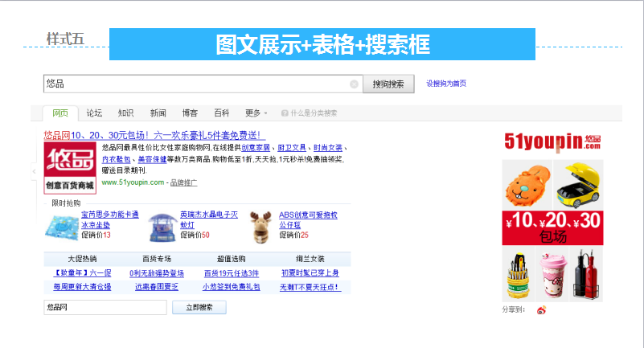Click the 绚兰女装 table header
This screenshot has height=348, width=644.
click(x=310, y=259)
